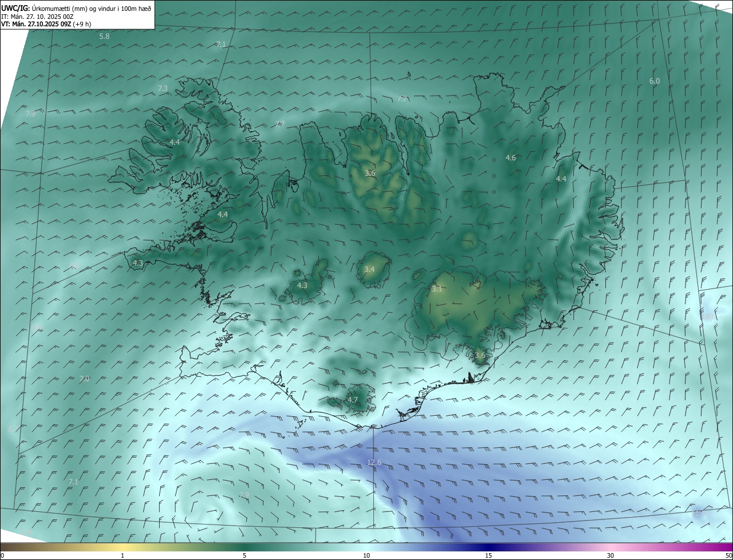Click the 12.6 maximum value label
733x560 pixels.
[x=374, y=463]
